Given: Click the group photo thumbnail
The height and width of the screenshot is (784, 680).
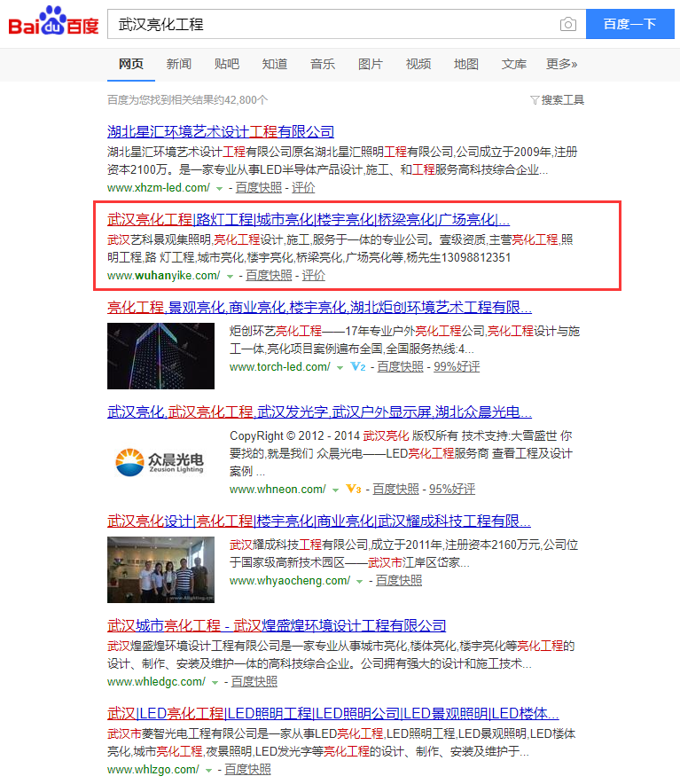Looking at the screenshot, I should pyautogui.click(x=160, y=569).
